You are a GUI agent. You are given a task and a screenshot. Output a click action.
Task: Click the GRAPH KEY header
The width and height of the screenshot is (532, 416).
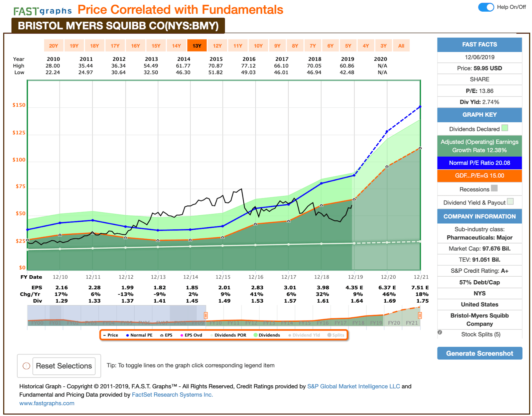479,115
